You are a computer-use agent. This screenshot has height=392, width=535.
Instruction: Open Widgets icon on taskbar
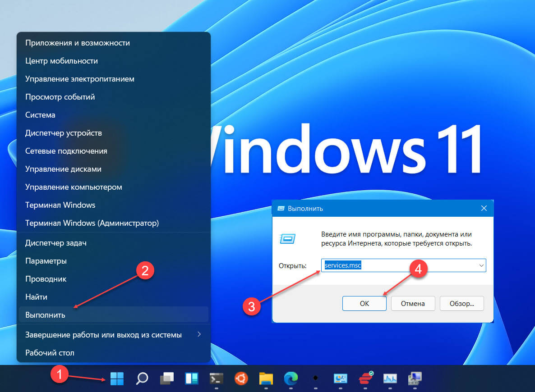click(191, 378)
